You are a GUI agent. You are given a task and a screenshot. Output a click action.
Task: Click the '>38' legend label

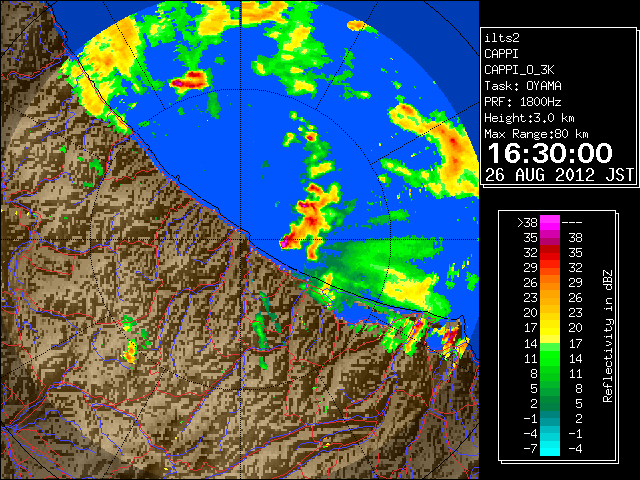tap(527, 223)
